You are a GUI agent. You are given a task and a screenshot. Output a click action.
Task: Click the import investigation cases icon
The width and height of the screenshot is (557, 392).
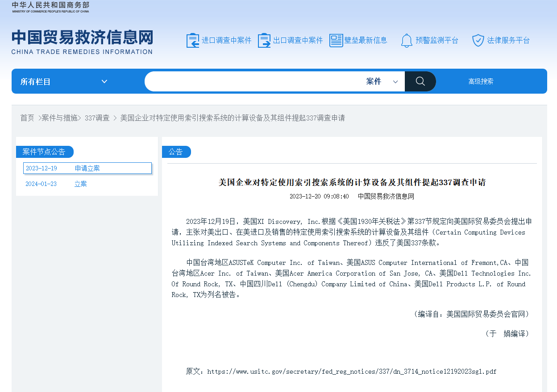[193, 40]
